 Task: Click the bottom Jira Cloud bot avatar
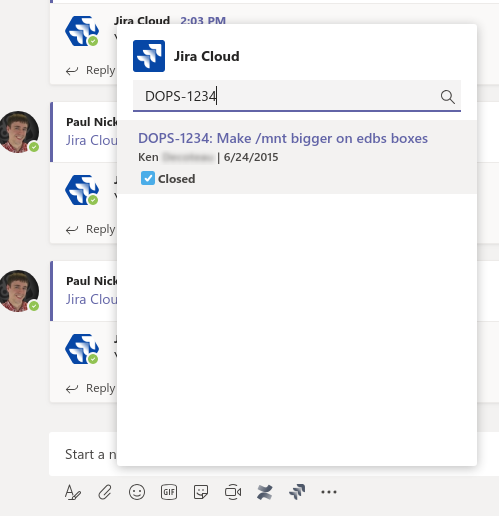click(82, 349)
